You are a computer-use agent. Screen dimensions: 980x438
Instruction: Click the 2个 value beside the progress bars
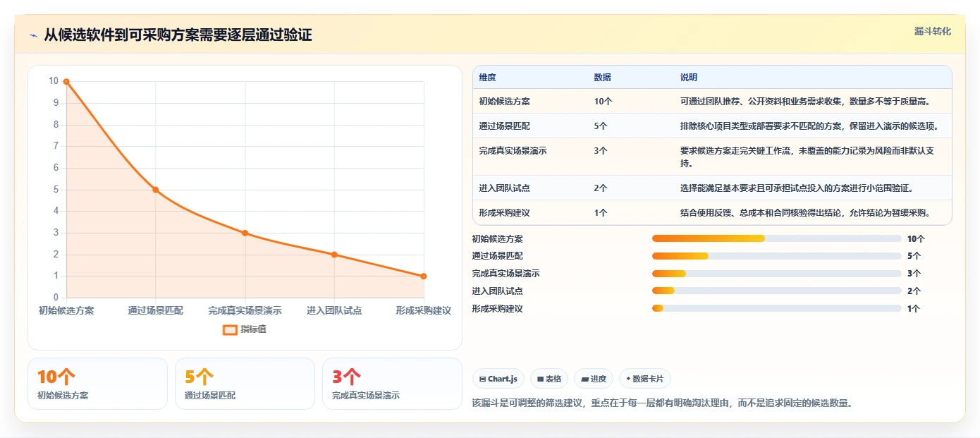click(914, 291)
